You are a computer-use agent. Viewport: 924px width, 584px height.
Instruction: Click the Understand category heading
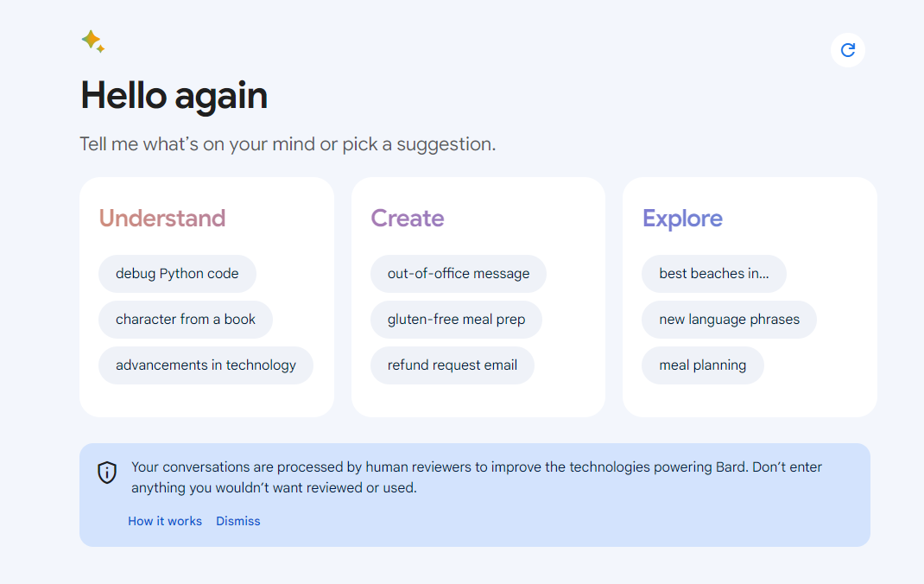(162, 219)
